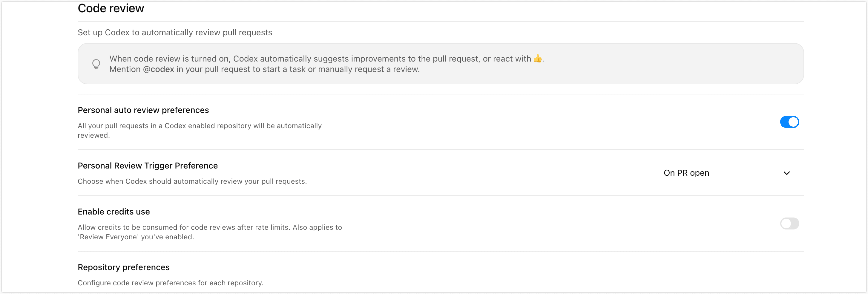Click the Personal Review Trigger Preference label
Screen dimensions: 868x294
[x=148, y=166]
